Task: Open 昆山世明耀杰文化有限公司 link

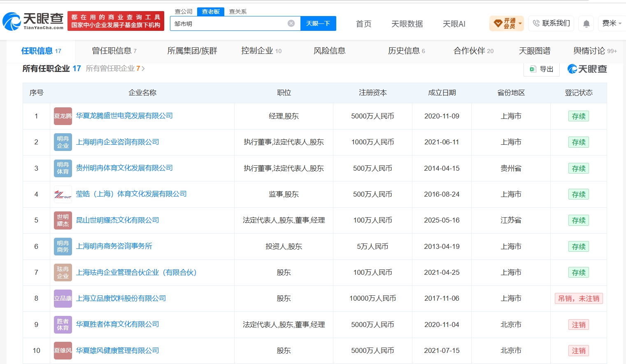Action: (x=117, y=220)
